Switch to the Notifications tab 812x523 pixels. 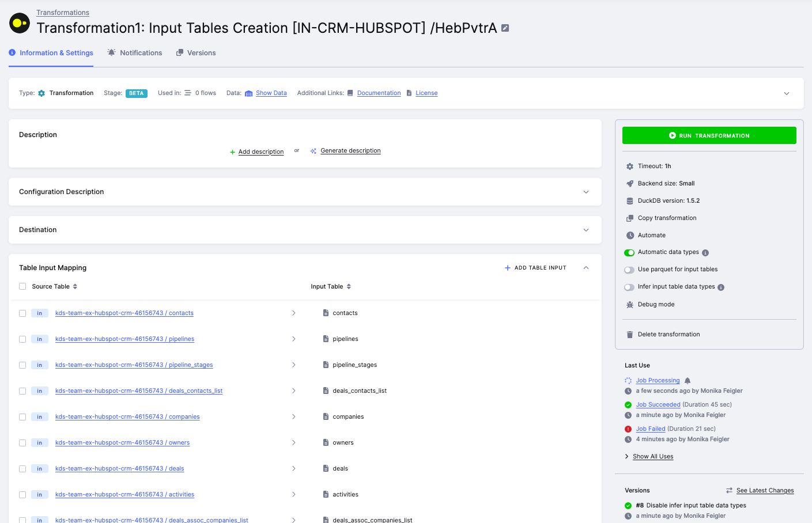point(135,53)
